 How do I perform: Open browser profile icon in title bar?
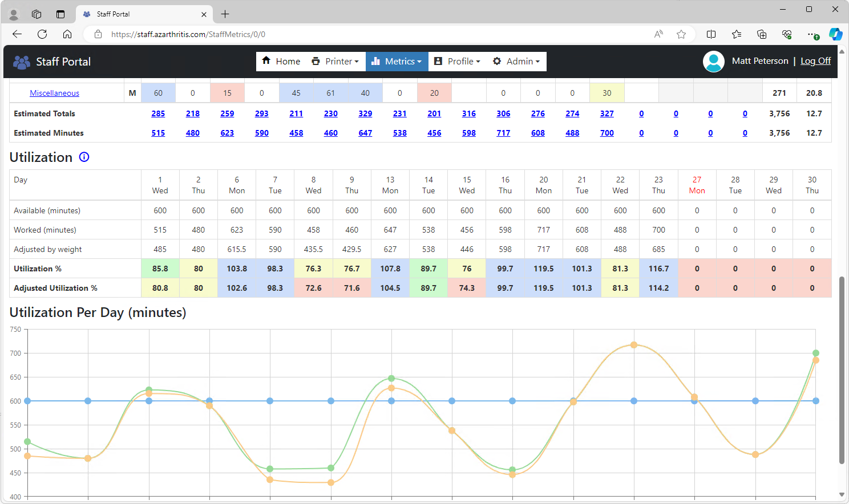[14, 14]
